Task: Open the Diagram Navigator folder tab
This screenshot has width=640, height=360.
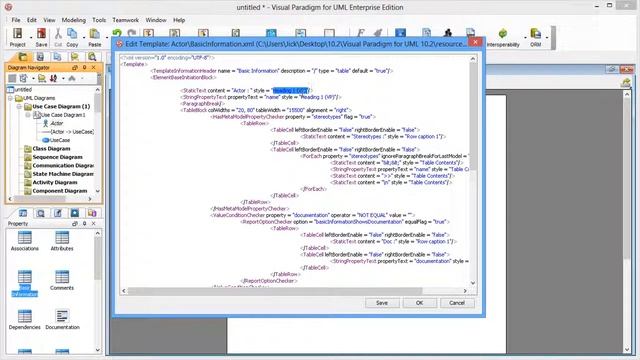Action: pos(23,57)
